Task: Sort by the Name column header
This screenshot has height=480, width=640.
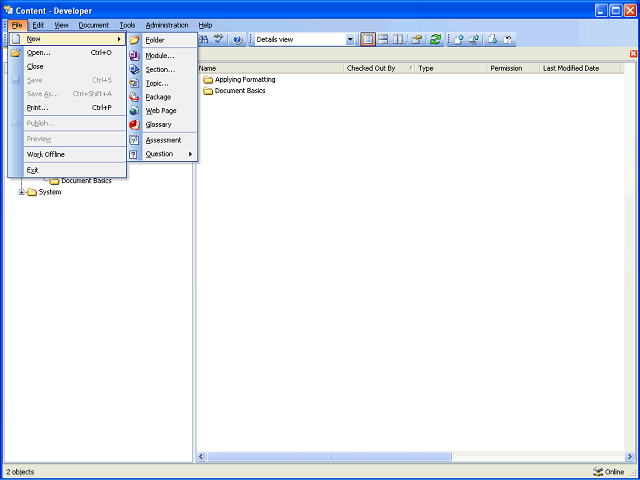Action: point(270,69)
